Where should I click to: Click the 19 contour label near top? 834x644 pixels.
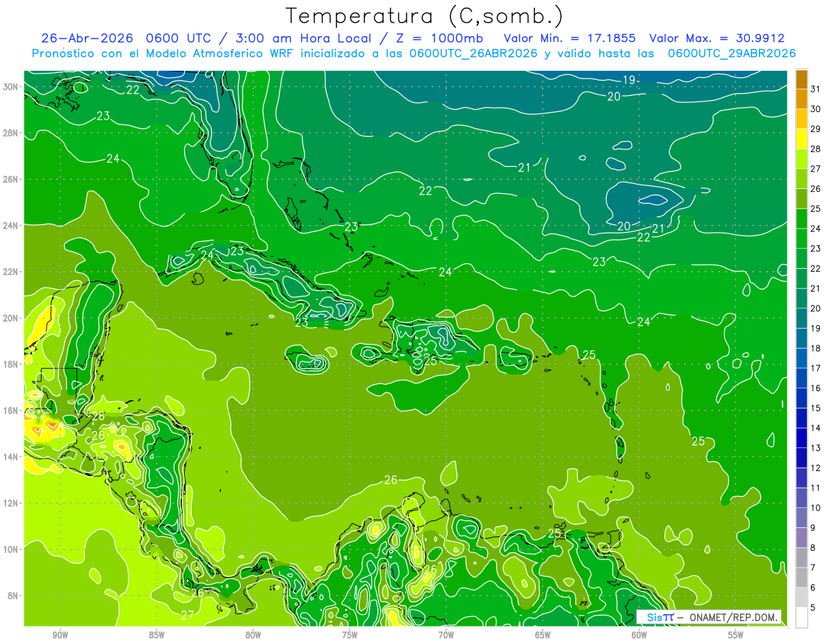coord(628,81)
